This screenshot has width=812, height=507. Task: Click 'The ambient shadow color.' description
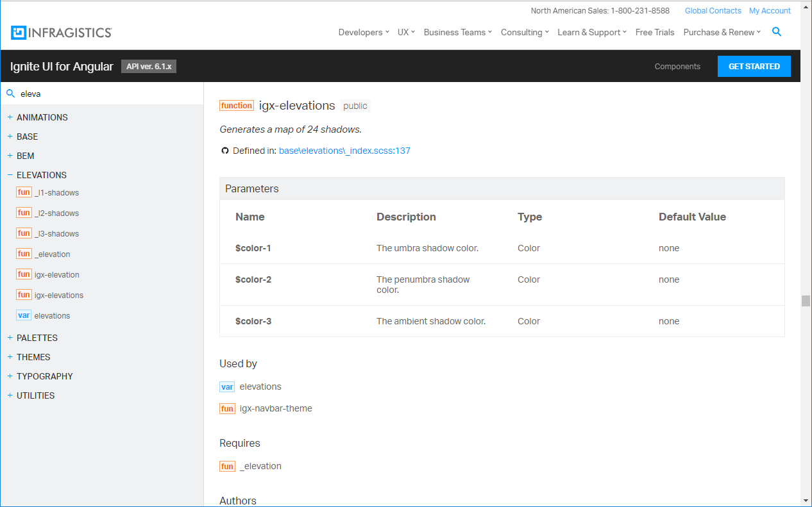pyautogui.click(x=431, y=321)
